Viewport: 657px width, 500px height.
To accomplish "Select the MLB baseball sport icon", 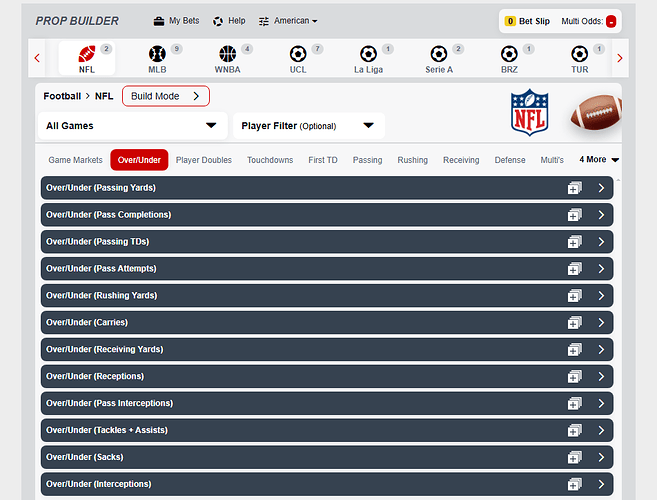I will tap(157, 54).
